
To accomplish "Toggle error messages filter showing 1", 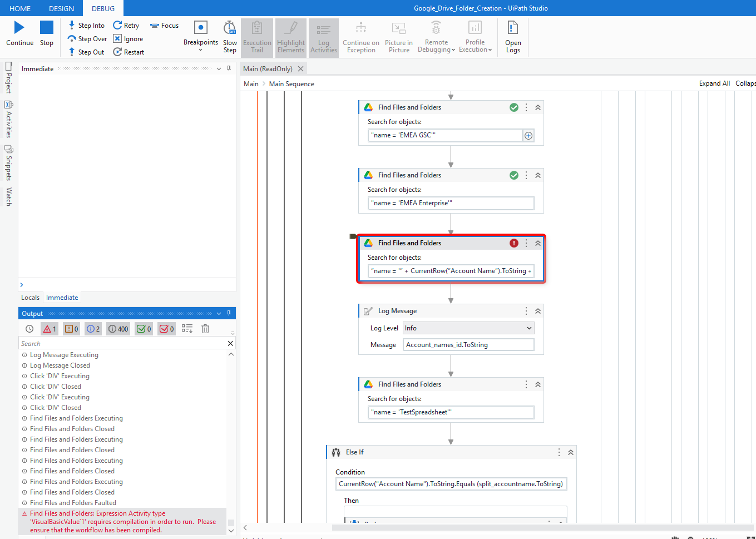I will pyautogui.click(x=50, y=329).
